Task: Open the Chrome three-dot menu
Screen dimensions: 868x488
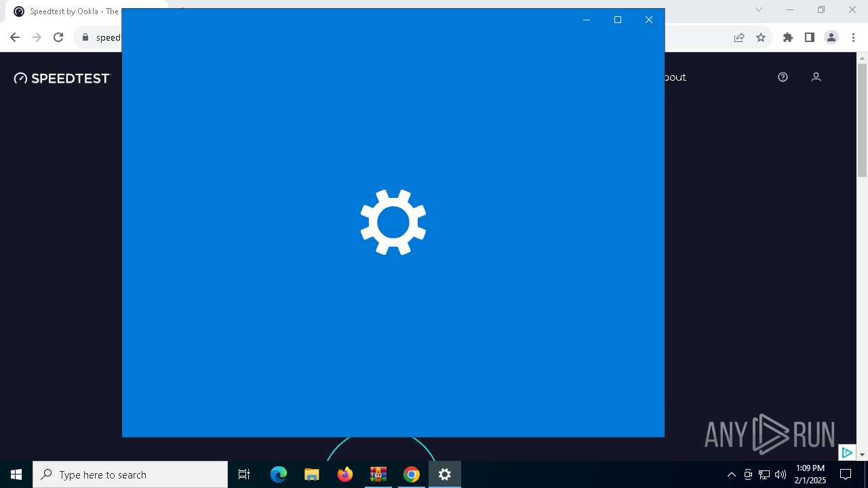Action: pyautogui.click(x=853, y=37)
